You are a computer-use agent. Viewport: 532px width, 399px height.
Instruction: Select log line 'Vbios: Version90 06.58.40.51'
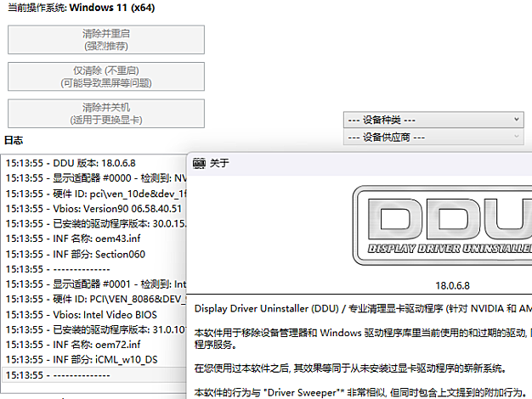(x=94, y=209)
